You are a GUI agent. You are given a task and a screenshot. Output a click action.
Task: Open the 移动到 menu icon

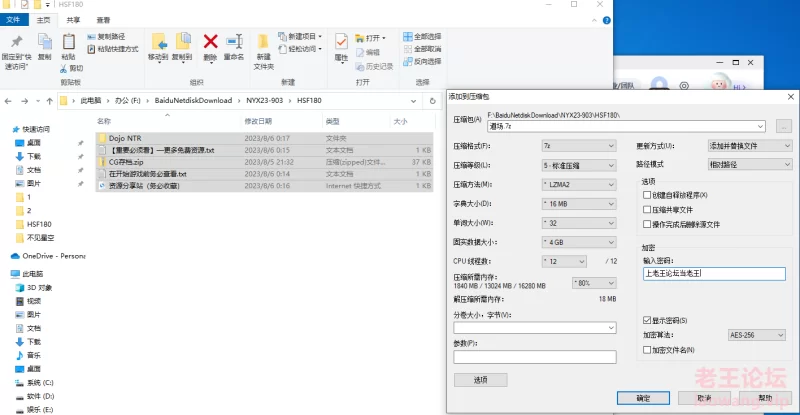click(158, 42)
